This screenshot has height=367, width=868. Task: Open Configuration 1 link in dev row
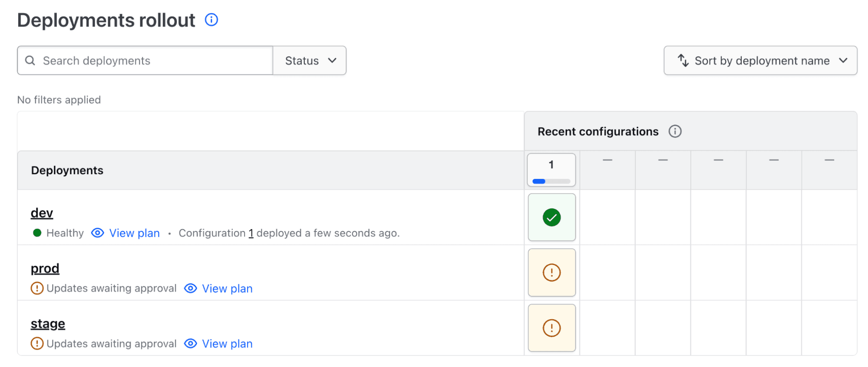coord(251,233)
